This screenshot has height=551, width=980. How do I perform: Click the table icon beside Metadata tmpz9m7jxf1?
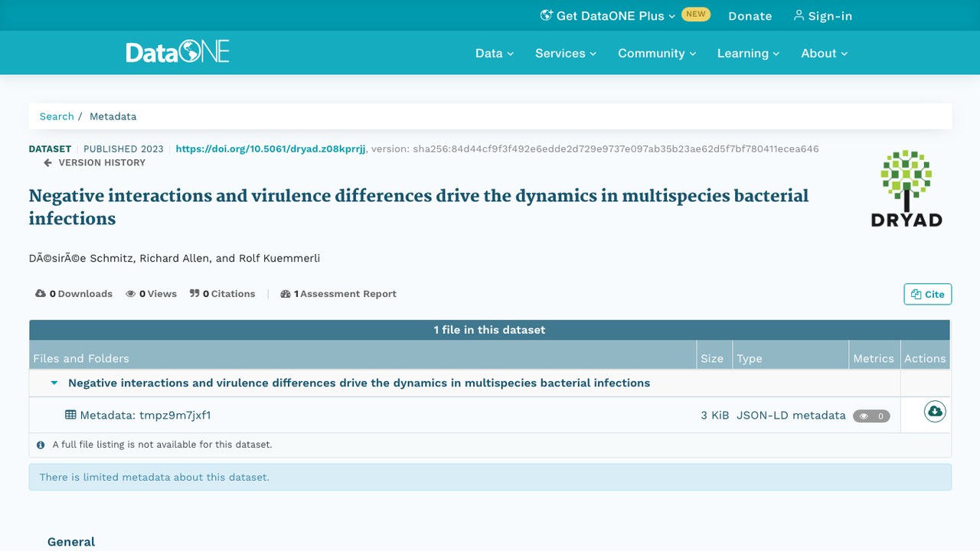tap(70, 415)
